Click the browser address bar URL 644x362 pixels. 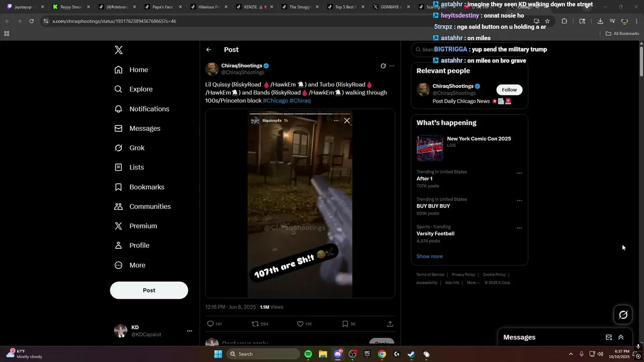click(x=114, y=21)
